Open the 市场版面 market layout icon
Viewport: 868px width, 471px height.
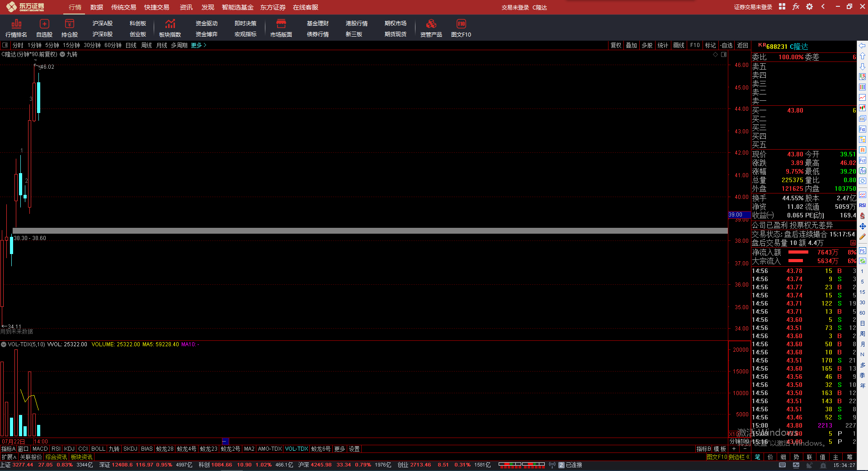281,28
